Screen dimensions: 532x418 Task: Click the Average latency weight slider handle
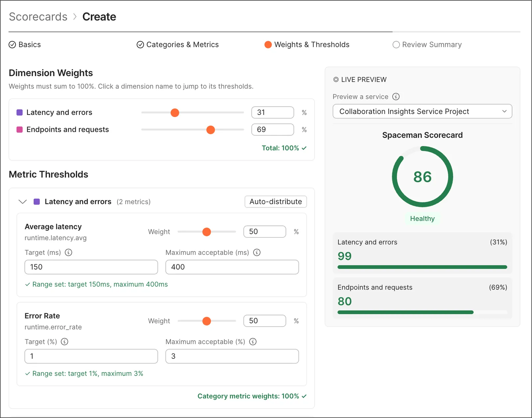(206, 232)
